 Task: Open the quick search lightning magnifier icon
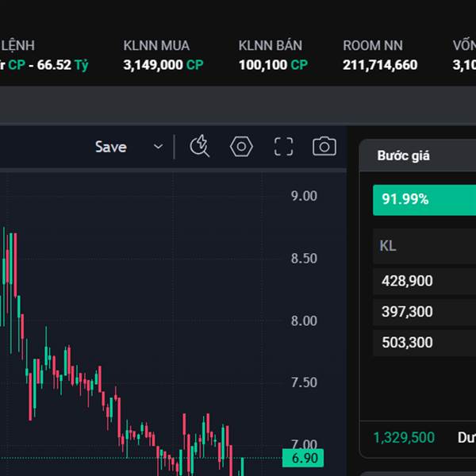199,146
